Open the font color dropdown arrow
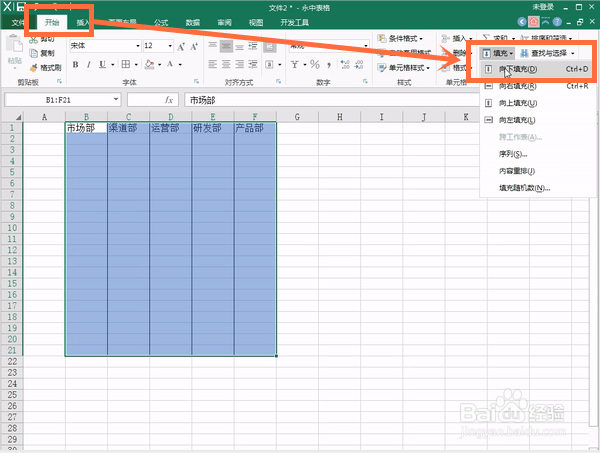Screen dimensions: 600x453 (180, 65)
